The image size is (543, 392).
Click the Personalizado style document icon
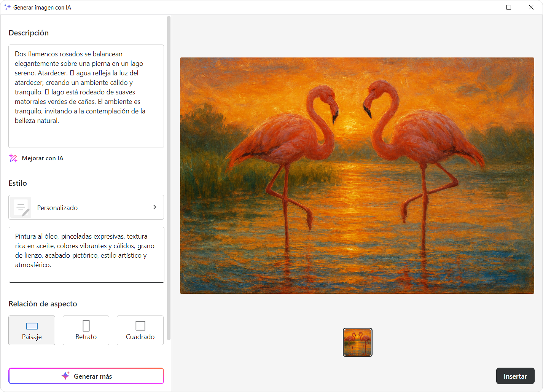pos(21,207)
